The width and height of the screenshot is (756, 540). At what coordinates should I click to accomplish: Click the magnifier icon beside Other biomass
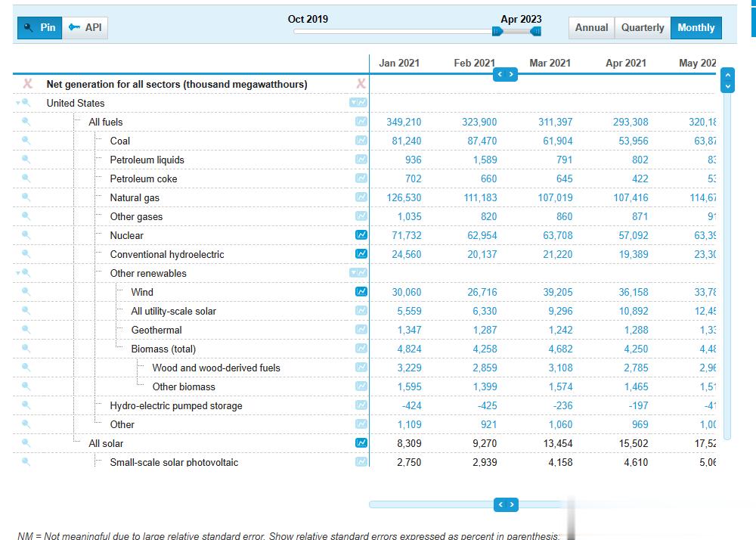click(26, 386)
